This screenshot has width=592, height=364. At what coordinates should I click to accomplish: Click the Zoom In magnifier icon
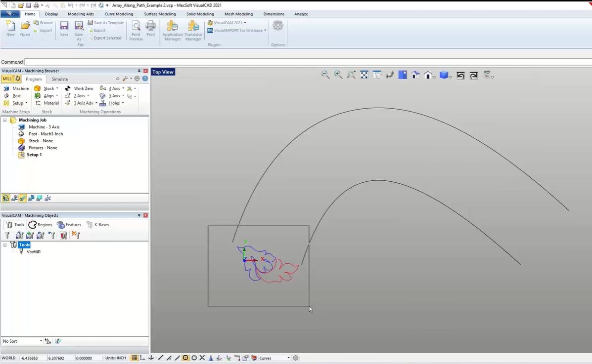(x=338, y=75)
